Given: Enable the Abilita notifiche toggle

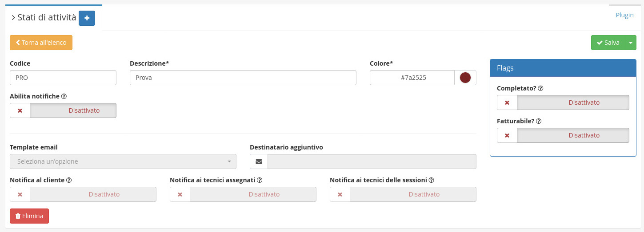Looking at the screenshot, I should (x=63, y=110).
